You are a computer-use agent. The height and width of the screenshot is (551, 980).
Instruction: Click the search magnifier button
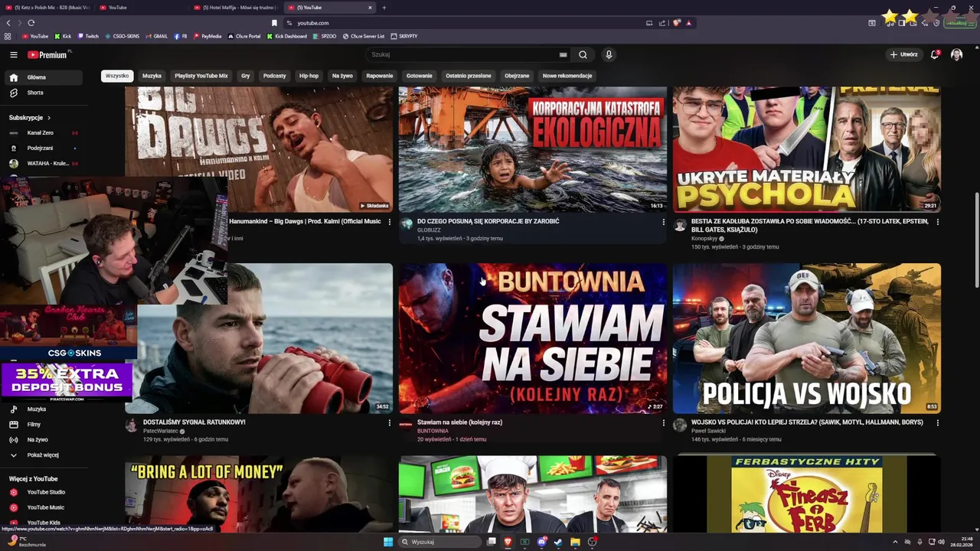[583, 54]
